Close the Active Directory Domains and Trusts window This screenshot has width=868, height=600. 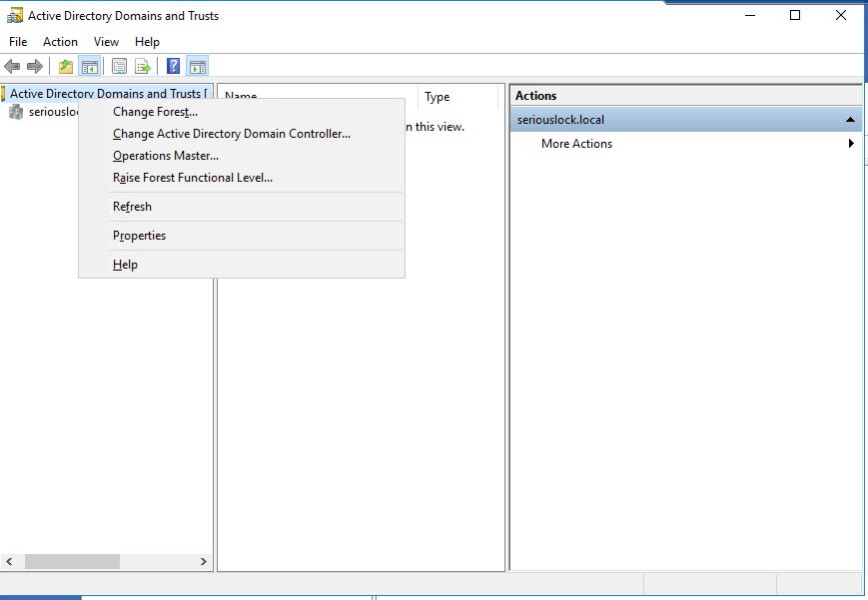(841, 16)
